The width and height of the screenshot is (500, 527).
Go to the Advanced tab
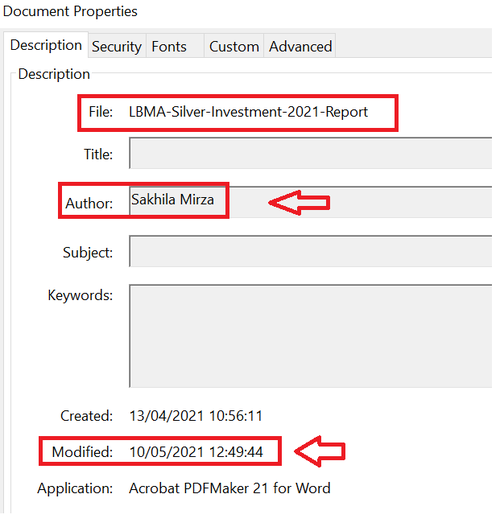pos(300,46)
